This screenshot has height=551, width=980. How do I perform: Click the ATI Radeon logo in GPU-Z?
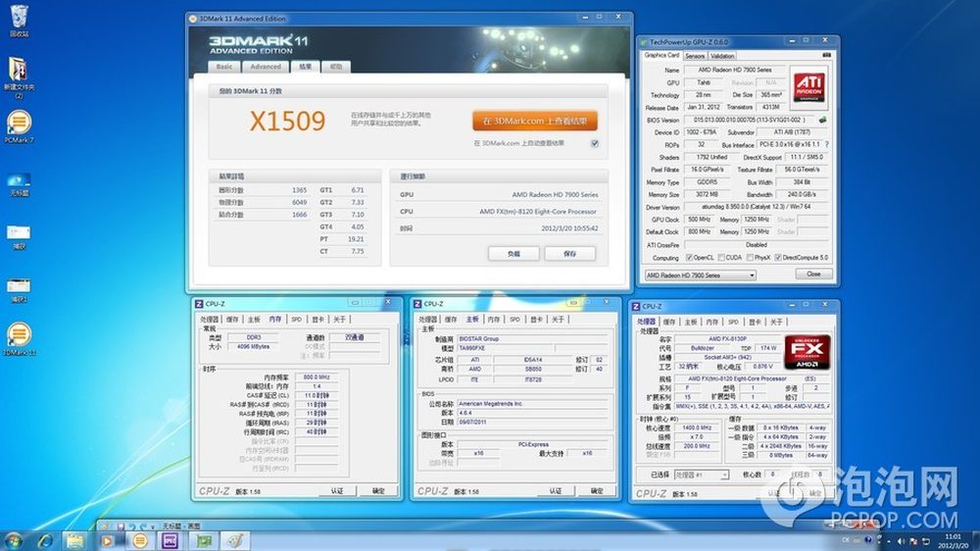tap(808, 85)
